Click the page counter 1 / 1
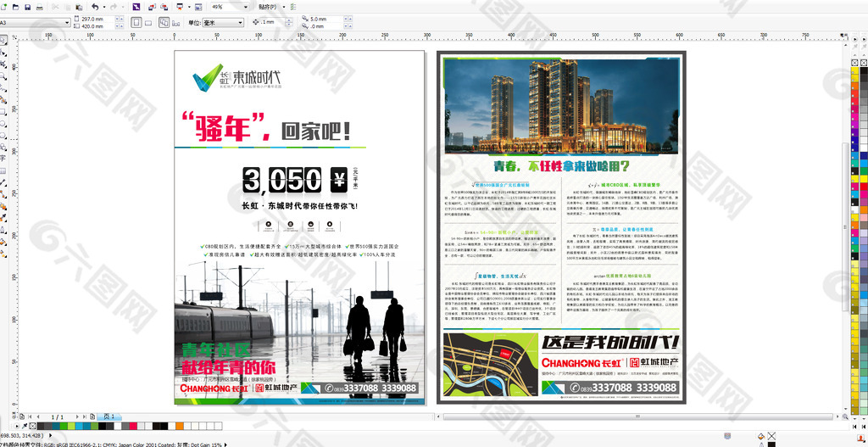Viewport: 868px width, 447px height. pyautogui.click(x=57, y=416)
